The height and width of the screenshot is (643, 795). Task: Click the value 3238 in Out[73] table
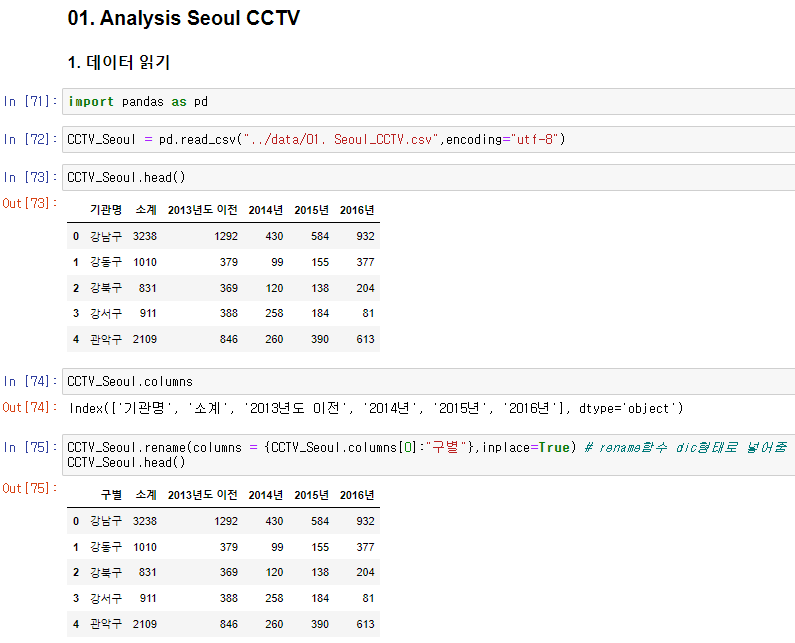click(145, 236)
